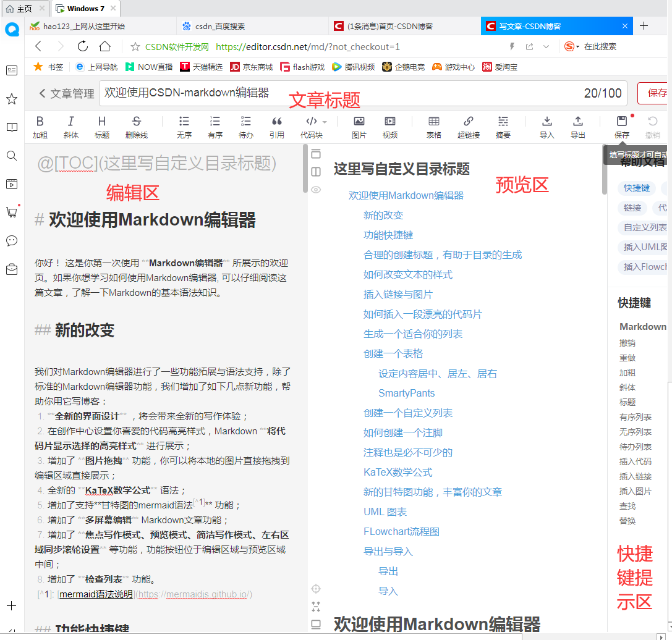Toggle fullscreen focus mode icon in divider
This screenshot has height=640, width=672.
coord(316,607)
